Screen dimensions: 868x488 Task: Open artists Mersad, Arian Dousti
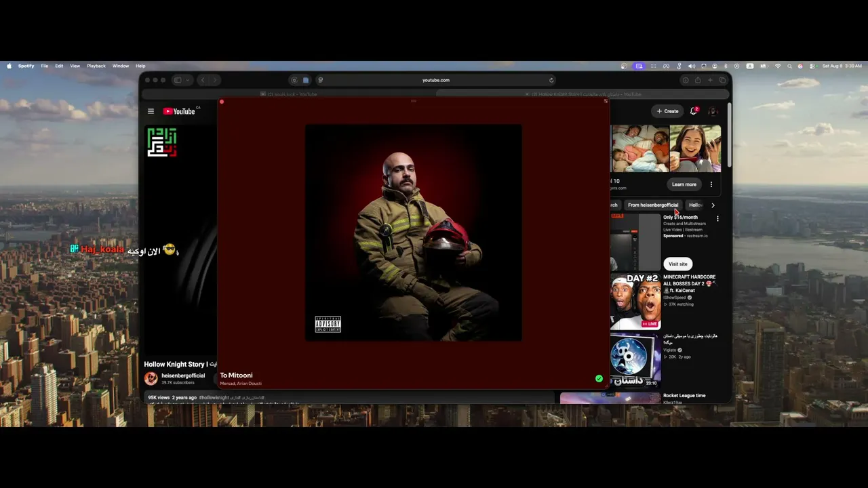pos(241,384)
